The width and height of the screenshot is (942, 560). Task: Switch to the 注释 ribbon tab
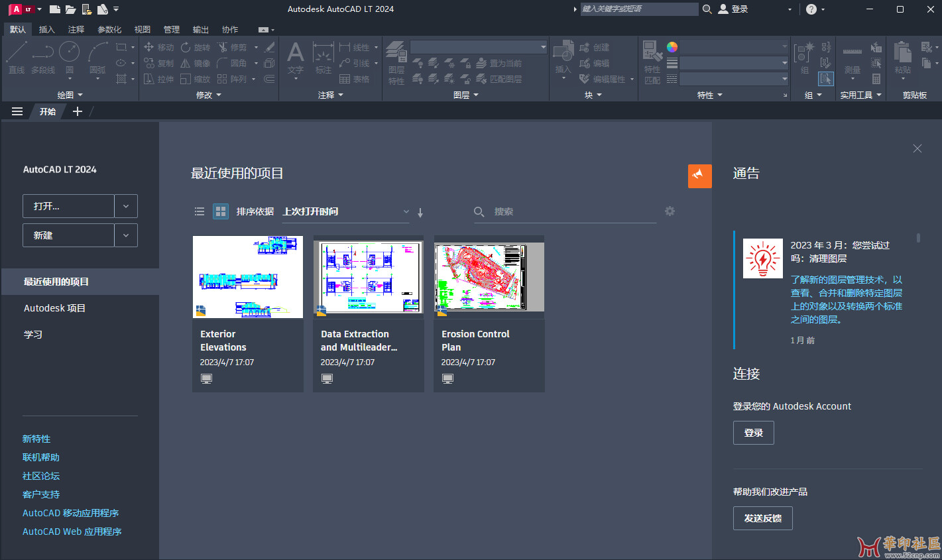point(76,29)
